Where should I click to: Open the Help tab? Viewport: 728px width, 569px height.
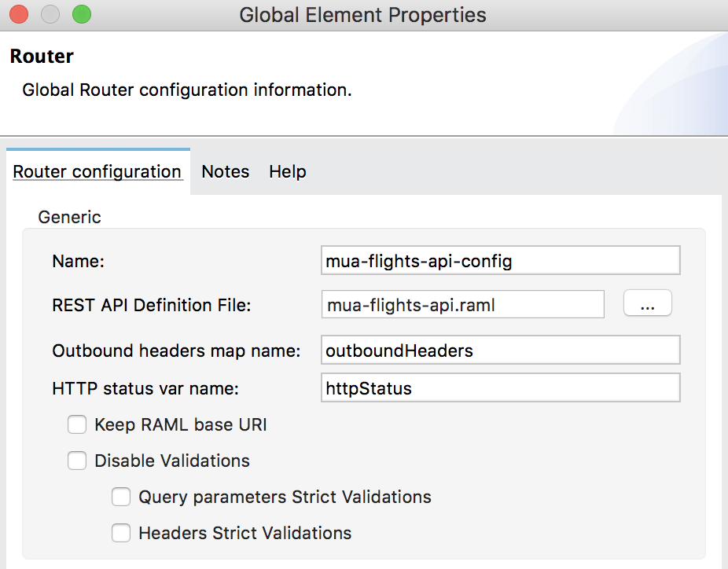pos(288,171)
